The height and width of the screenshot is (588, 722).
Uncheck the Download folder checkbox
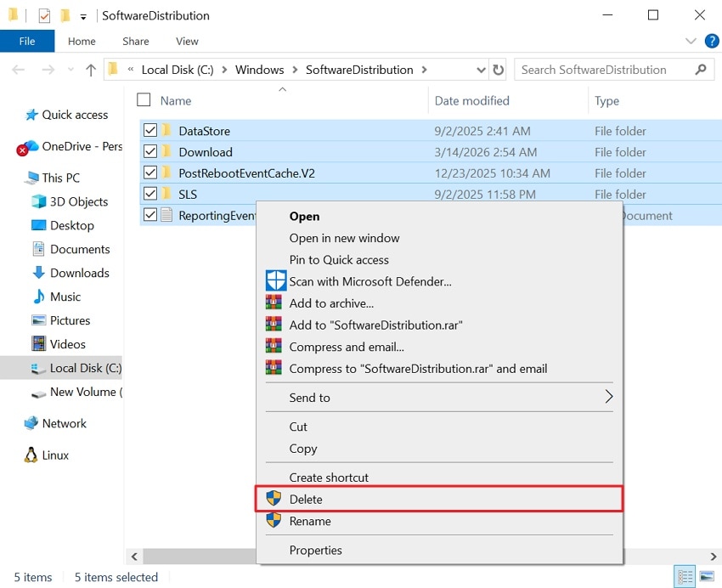[150, 151]
